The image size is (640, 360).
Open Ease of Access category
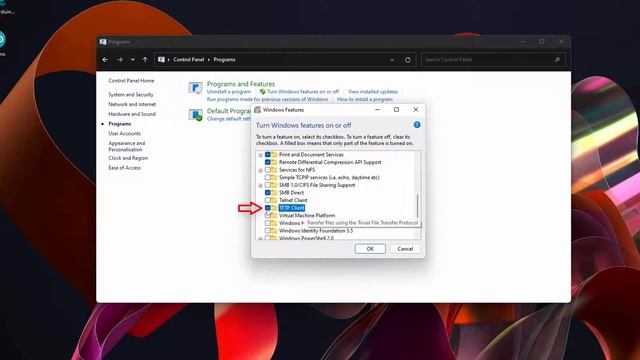point(124,168)
